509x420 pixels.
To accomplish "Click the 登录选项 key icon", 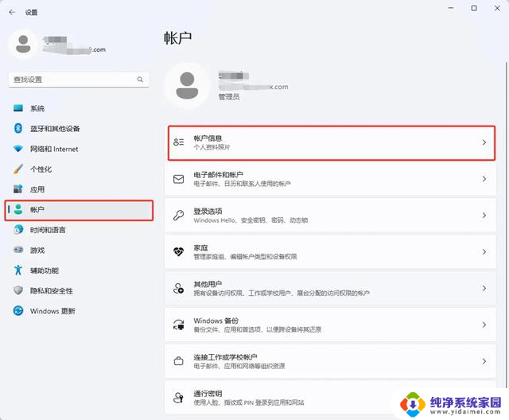I will 178,216.
